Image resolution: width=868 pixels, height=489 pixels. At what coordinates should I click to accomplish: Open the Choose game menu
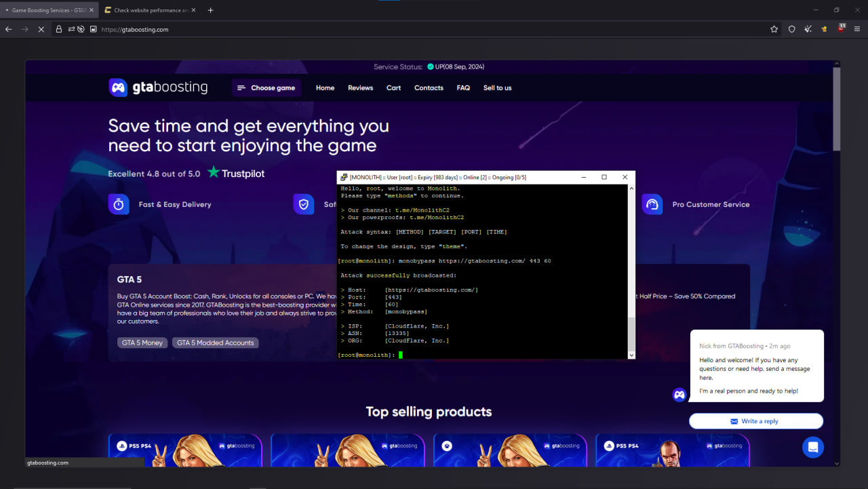point(267,87)
